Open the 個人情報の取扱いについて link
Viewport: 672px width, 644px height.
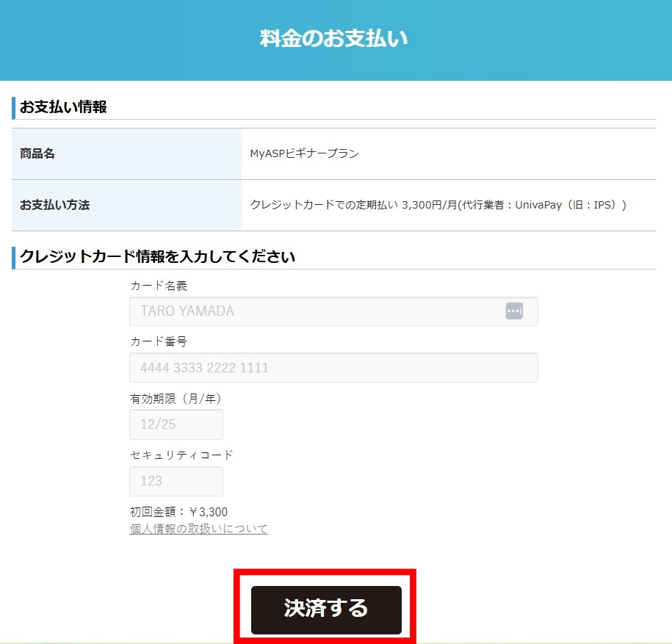click(x=199, y=529)
